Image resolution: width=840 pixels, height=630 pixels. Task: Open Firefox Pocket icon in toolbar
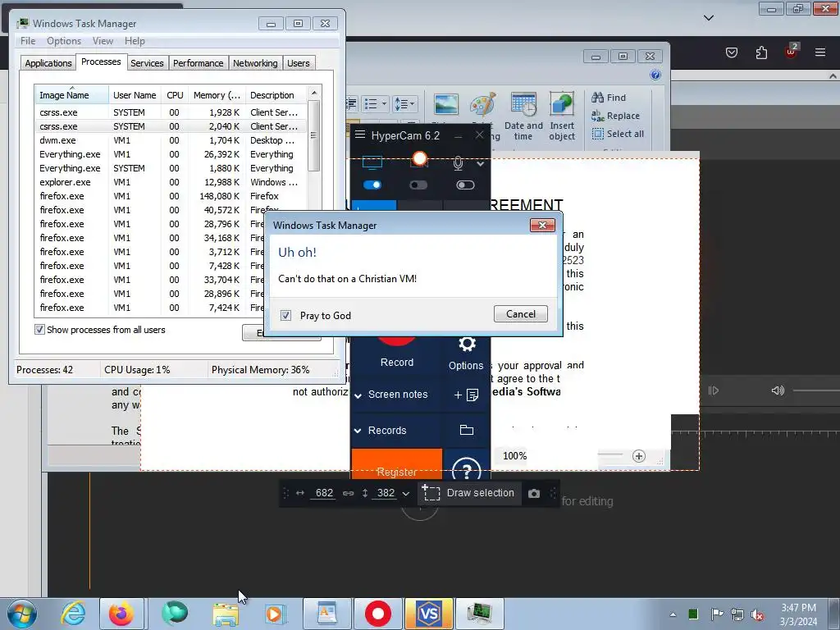[x=732, y=52]
